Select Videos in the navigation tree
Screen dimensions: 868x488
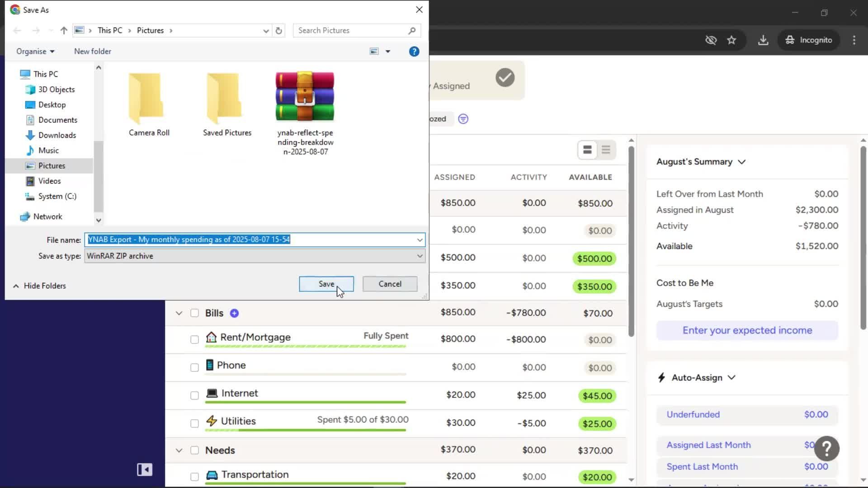(49, 181)
